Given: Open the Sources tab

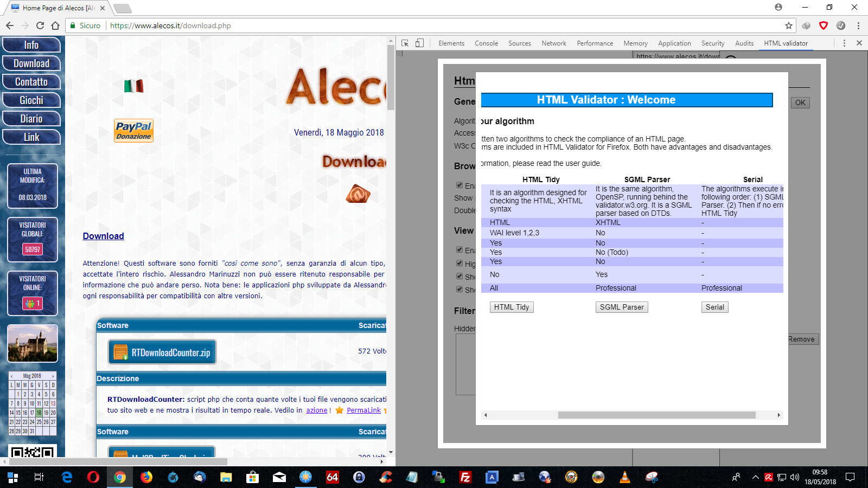Looking at the screenshot, I should click(519, 43).
